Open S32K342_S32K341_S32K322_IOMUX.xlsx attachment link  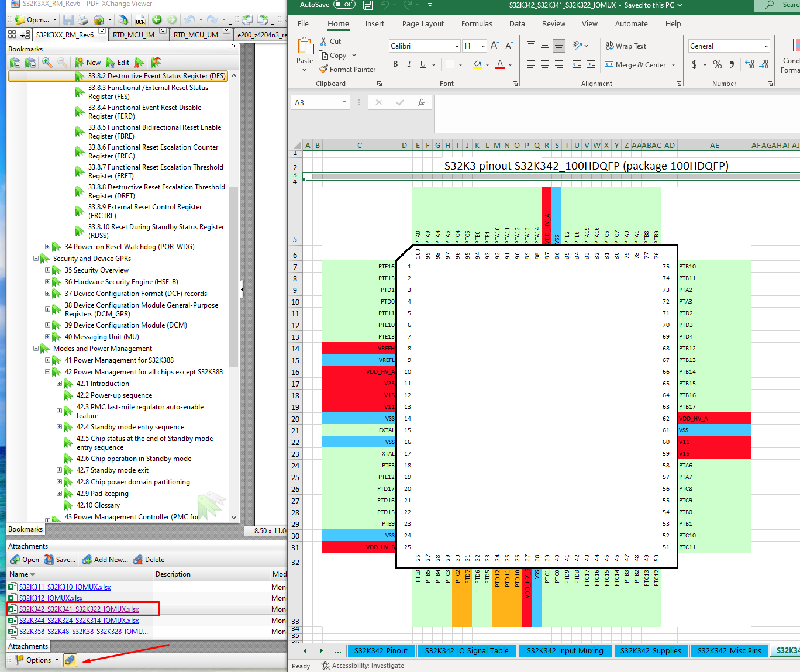79,609
